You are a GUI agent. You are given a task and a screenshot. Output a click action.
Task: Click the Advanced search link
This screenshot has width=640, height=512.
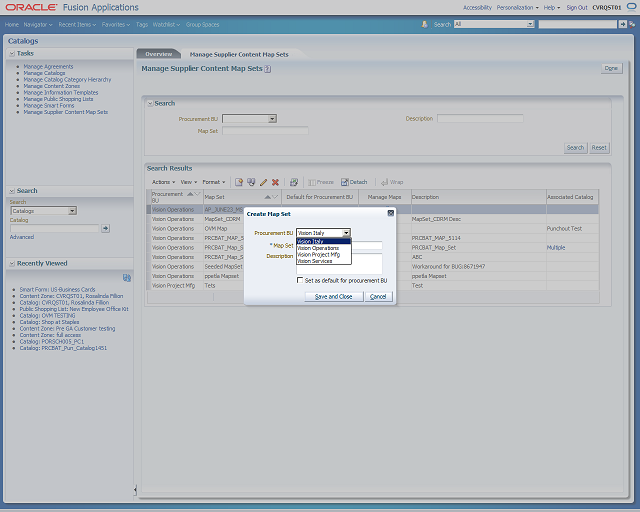(22, 237)
